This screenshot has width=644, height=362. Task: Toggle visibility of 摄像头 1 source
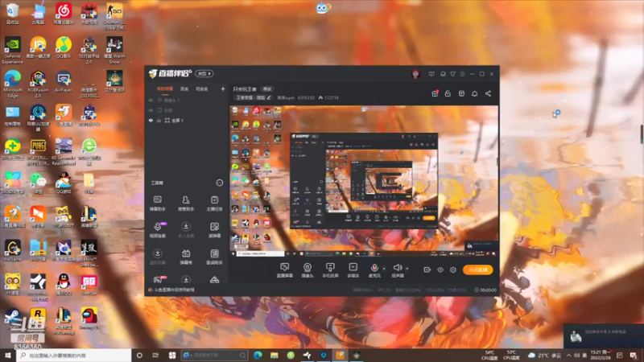151,100
